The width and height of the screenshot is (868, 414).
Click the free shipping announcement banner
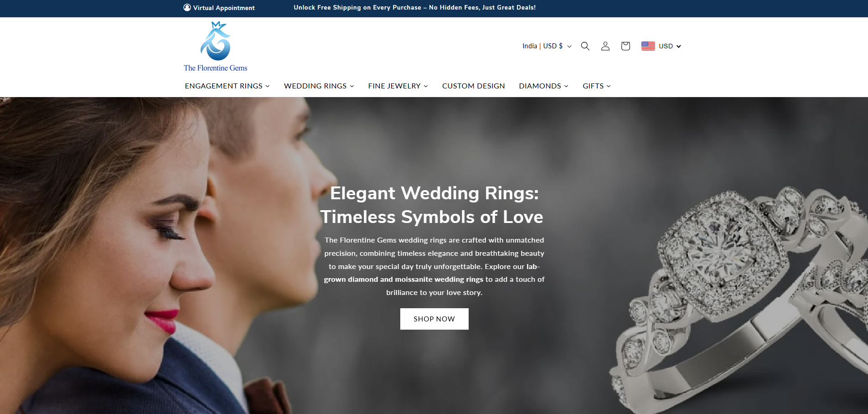point(415,7)
